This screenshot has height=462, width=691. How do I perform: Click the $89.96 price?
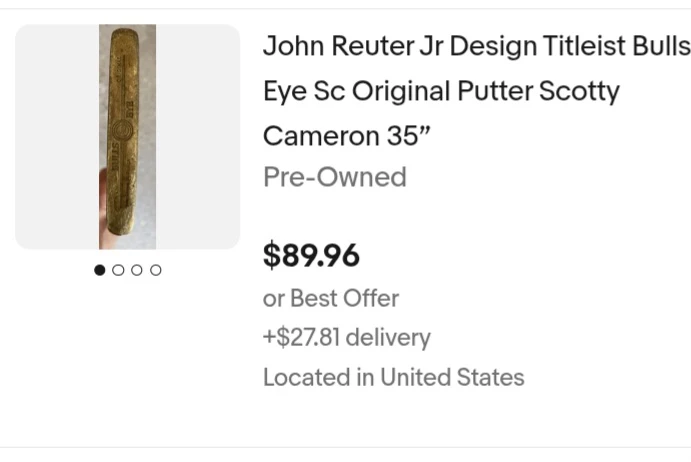311,255
